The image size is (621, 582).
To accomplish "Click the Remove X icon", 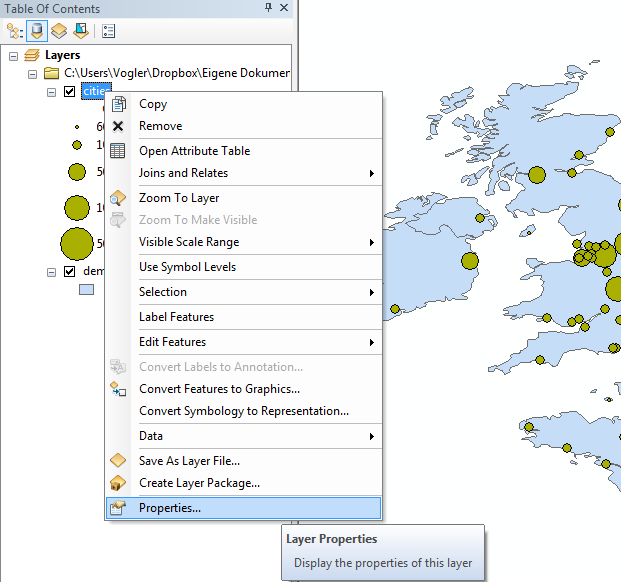I will [x=118, y=126].
